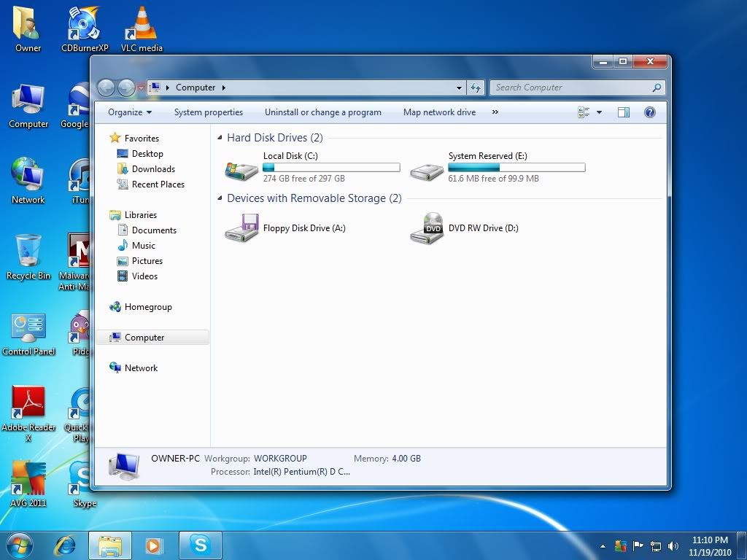This screenshot has height=560, width=747.
Task: Click System properties in toolbar
Action: coord(208,112)
